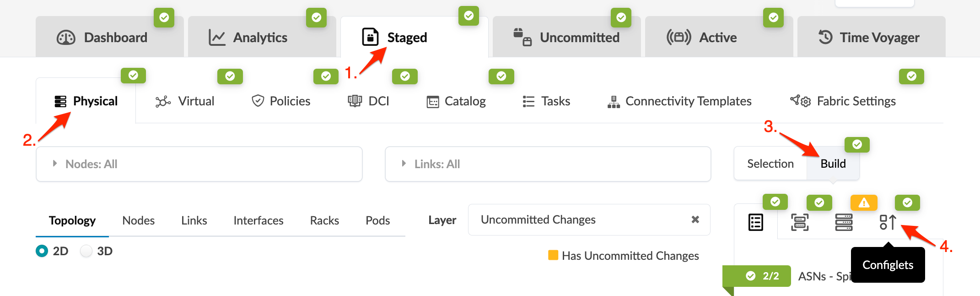Image resolution: width=980 pixels, height=296 pixels.
Task: Click the Configlets icon in the Build panel
Action: click(888, 222)
